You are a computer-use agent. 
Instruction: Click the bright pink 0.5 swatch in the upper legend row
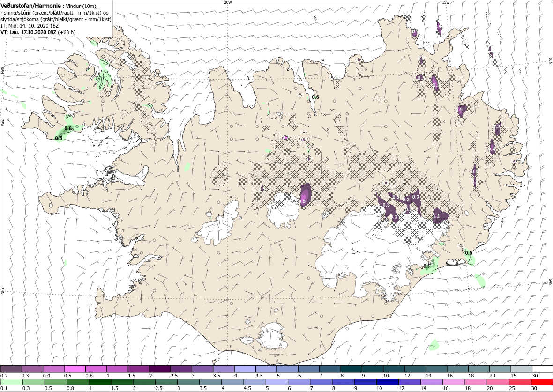coord(75,369)
